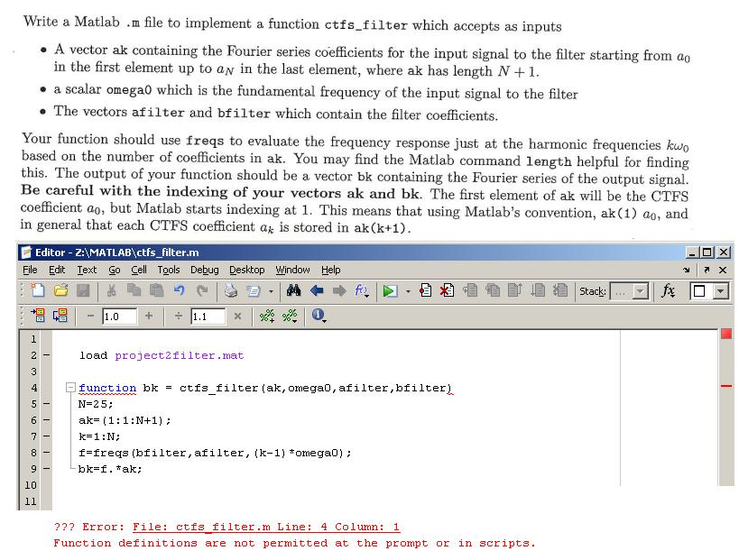This screenshot has height=560, width=739.
Task: Print the file with the printer icon
Action: (x=231, y=290)
